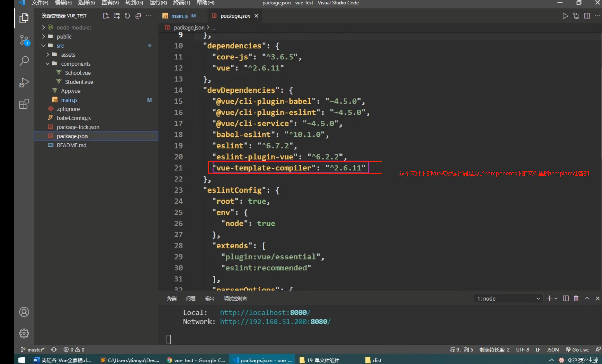Image resolution: width=602 pixels, height=364 pixels.
Task: Click the Windows Start button
Action: [21, 360]
